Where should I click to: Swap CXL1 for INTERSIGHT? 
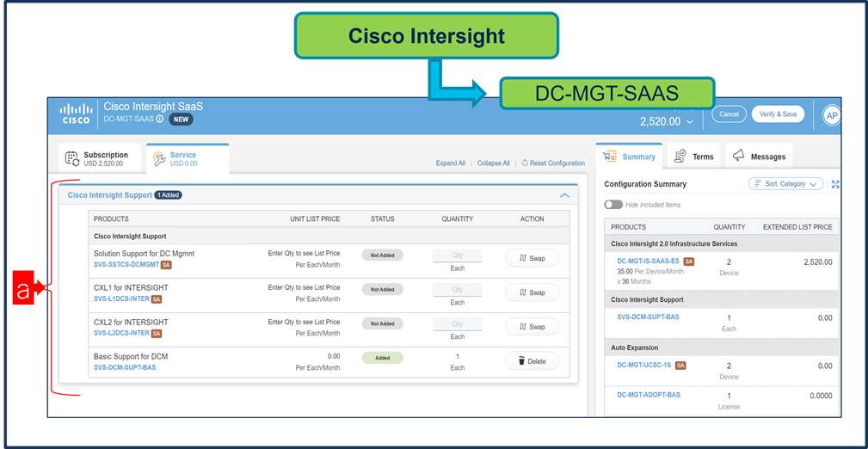[532, 292]
